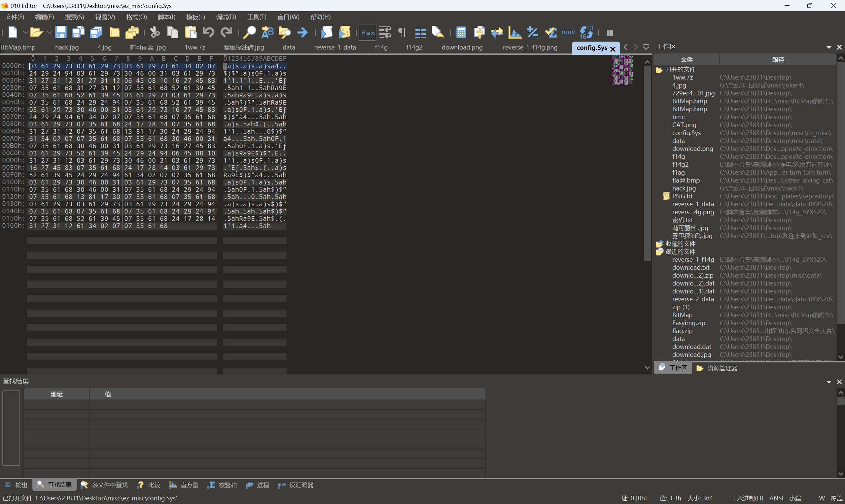Expand the New file dropdown arrow
This screenshot has width=845, height=504.
(x=25, y=33)
